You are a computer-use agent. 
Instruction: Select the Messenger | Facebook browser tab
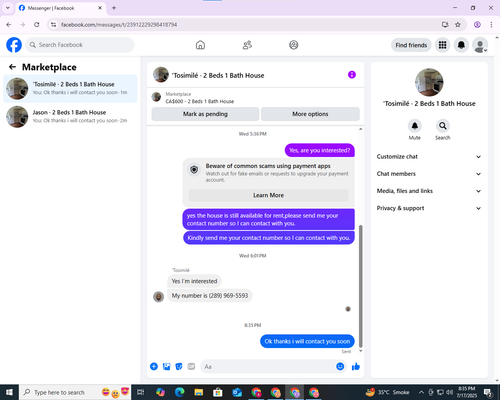point(61,8)
